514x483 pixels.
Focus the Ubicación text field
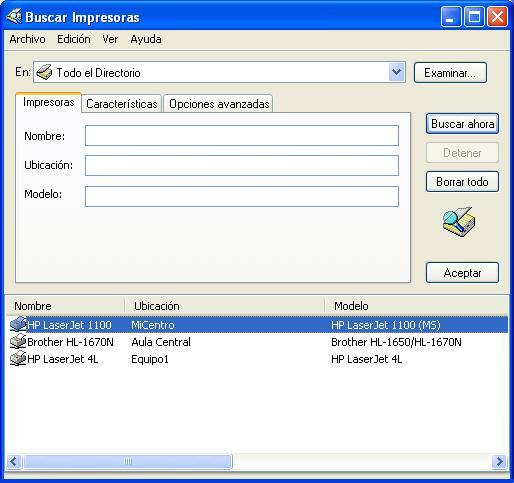242,165
